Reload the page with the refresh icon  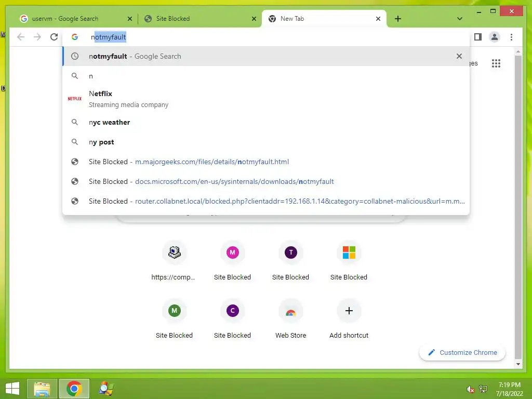54,37
